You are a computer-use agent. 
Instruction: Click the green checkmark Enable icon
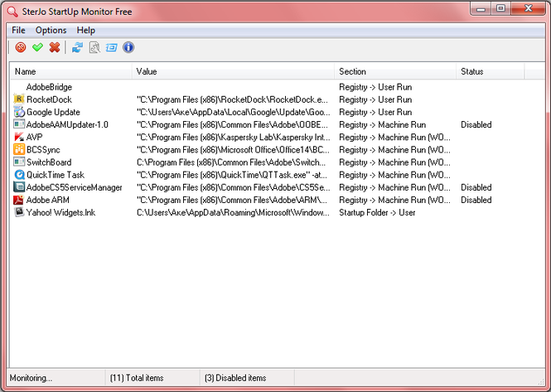[37, 48]
